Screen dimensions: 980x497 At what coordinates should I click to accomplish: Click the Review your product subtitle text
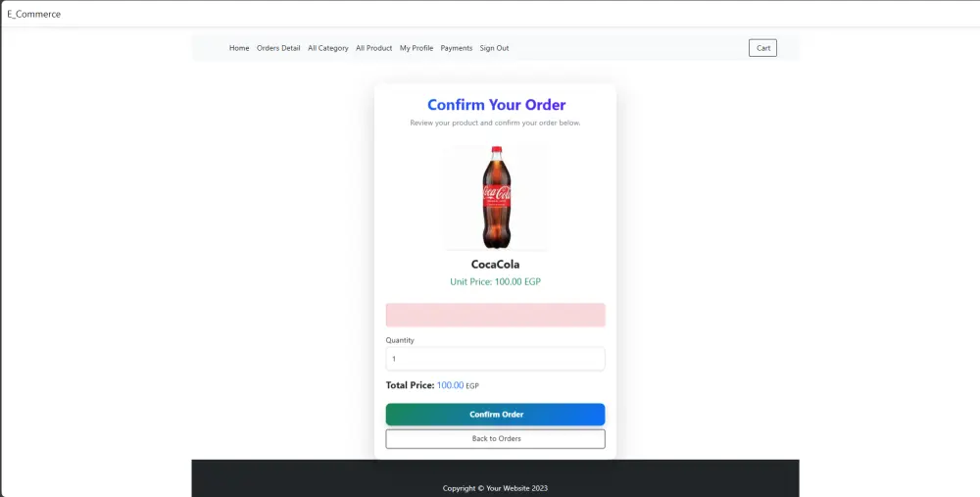tap(495, 124)
